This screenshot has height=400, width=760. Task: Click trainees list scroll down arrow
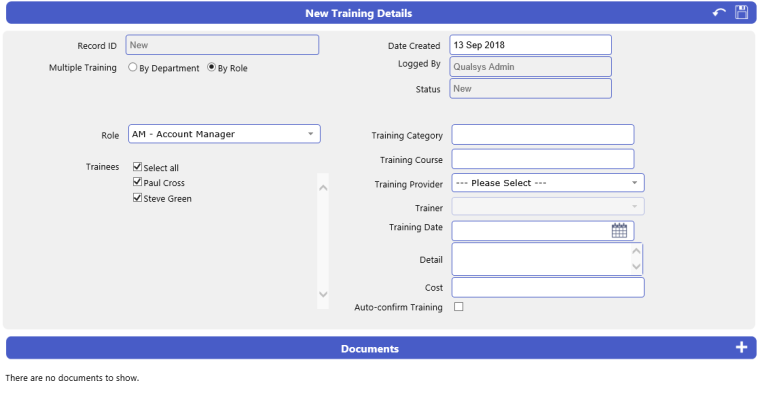(x=323, y=294)
